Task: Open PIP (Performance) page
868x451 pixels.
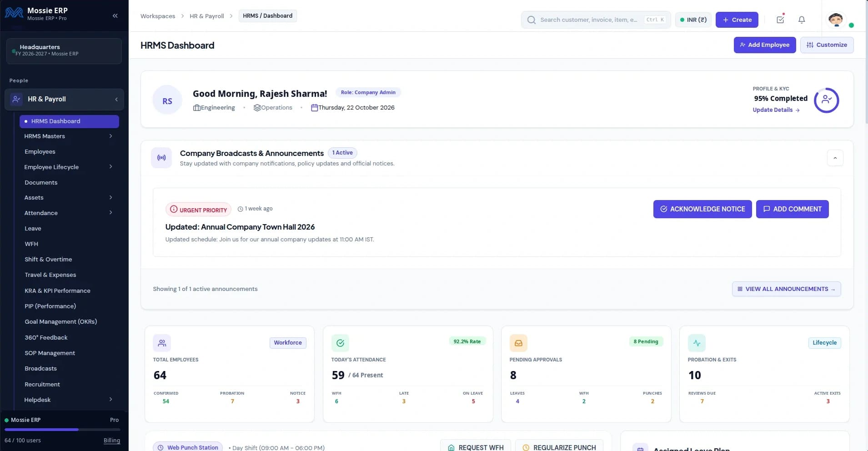Action: 50,306
